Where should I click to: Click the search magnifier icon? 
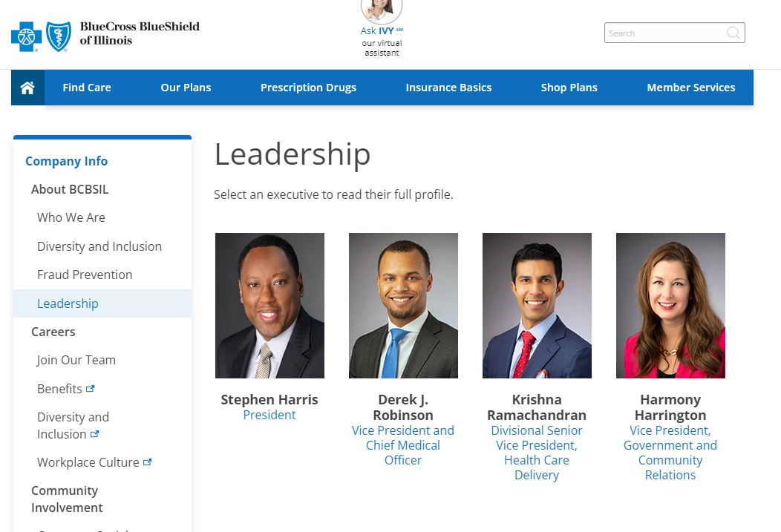click(x=733, y=33)
